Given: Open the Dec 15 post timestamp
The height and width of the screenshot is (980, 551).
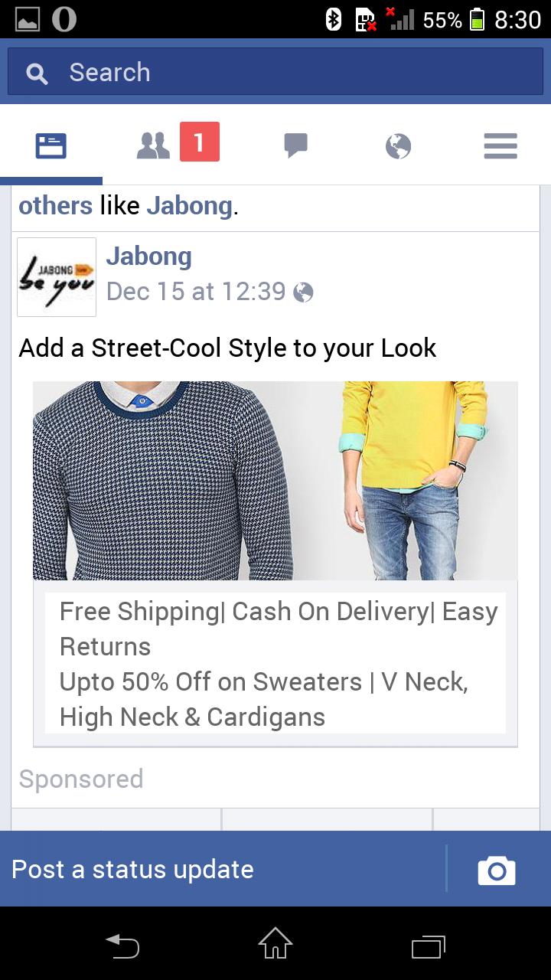Looking at the screenshot, I should click(x=196, y=292).
